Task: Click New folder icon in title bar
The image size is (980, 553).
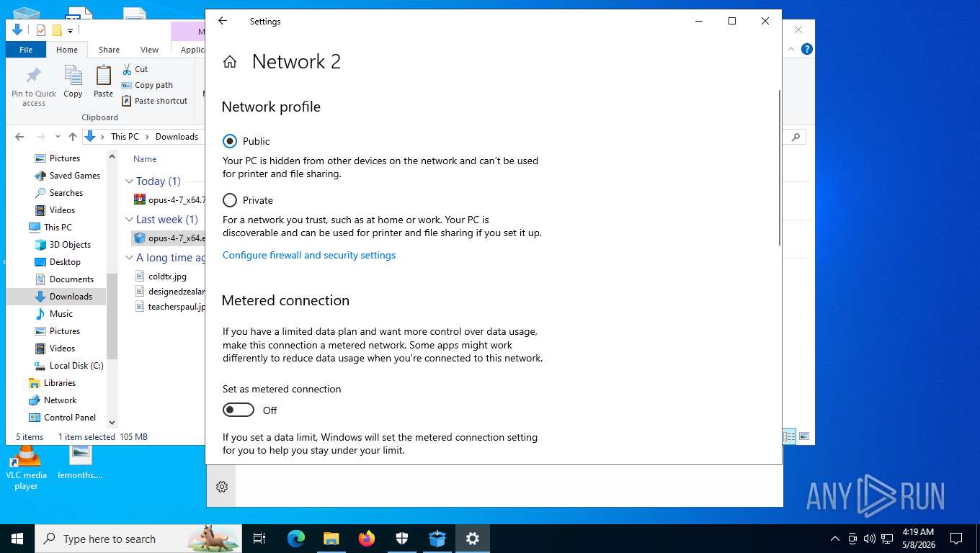Action: (x=57, y=30)
